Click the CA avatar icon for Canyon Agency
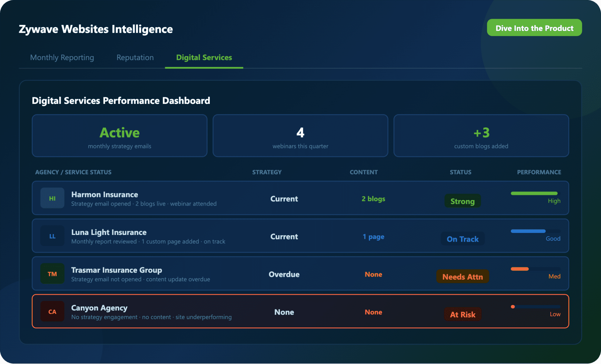The width and height of the screenshot is (601, 364). click(x=52, y=311)
